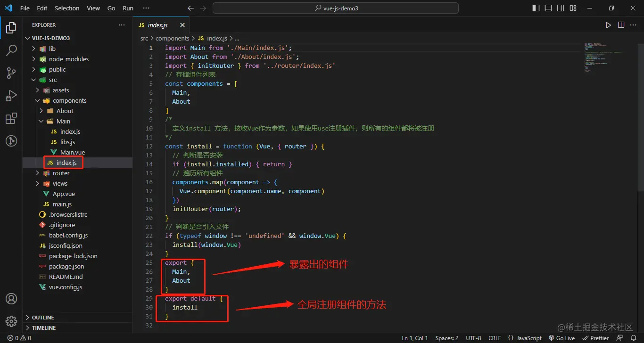Click Ln 1, Col 1 cursor position
The height and width of the screenshot is (343, 644).
(x=415, y=338)
